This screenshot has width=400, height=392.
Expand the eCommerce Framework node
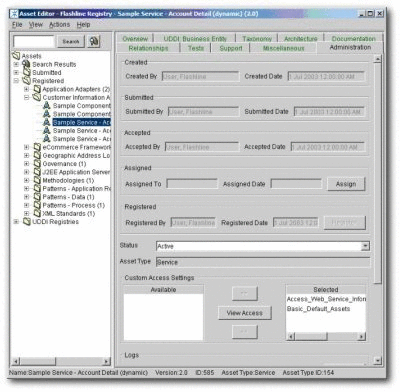pyautogui.click(x=26, y=147)
